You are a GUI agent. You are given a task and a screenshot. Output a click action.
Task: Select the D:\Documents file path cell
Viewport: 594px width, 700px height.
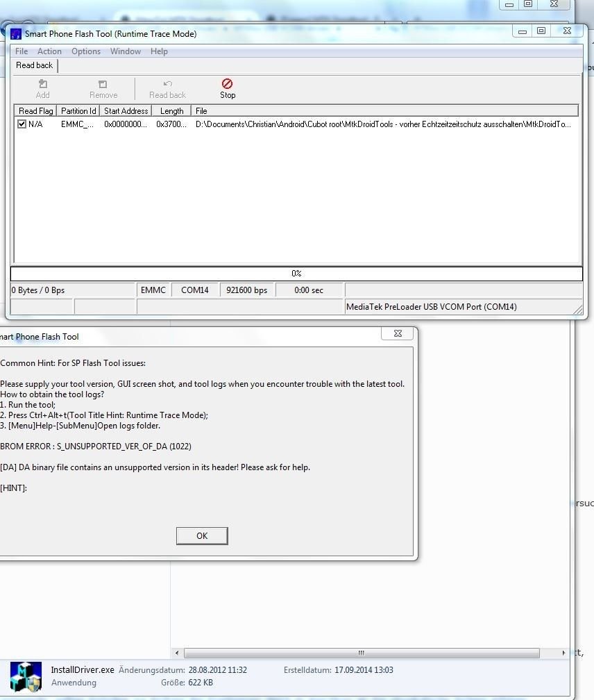[x=383, y=124]
